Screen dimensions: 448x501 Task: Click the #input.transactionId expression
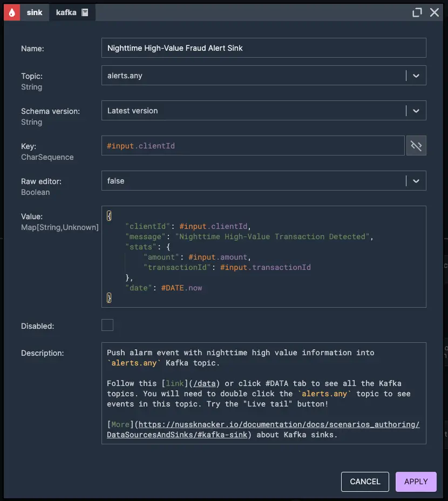(265, 267)
